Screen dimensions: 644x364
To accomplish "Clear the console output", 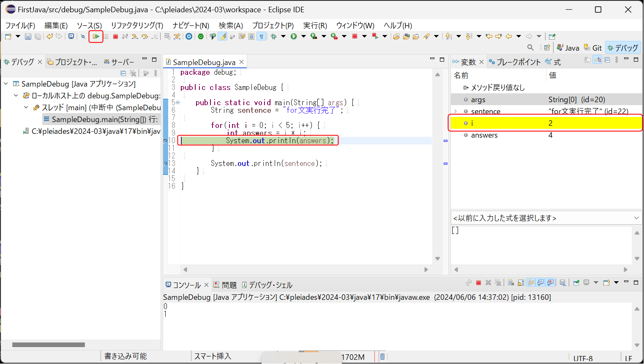I will click(511, 283).
